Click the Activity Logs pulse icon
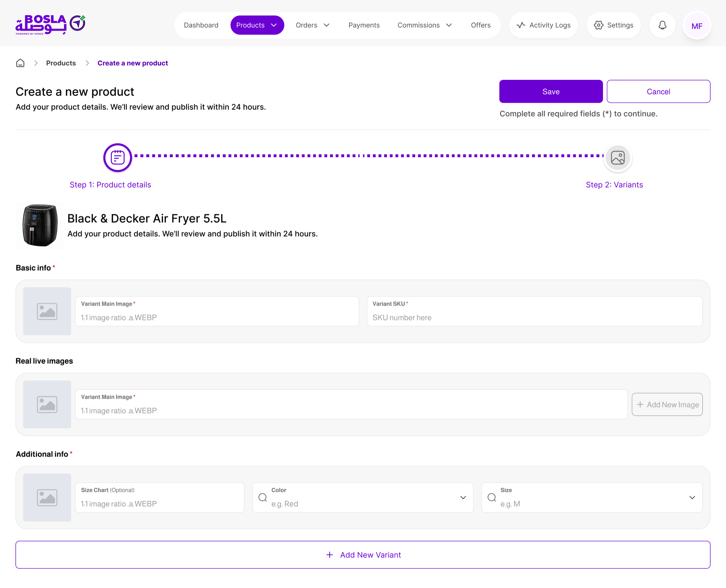Viewport: 726px width, 588px height. point(521,25)
